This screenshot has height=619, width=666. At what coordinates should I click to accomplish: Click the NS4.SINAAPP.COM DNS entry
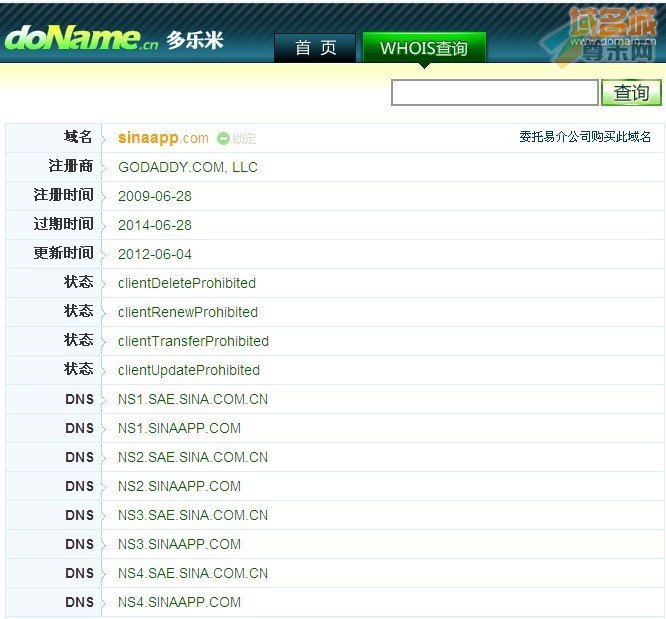click(x=179, y=602)
